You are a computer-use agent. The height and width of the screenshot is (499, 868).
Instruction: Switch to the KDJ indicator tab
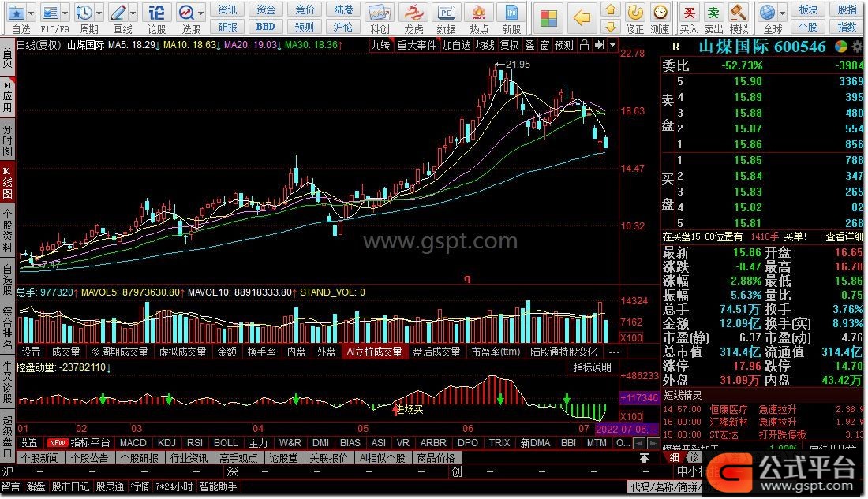166,443
